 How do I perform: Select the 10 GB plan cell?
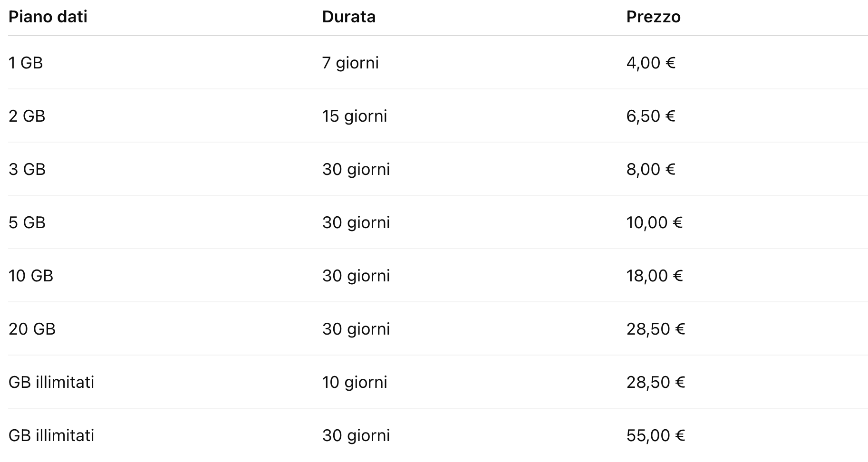(x=31, y=276)
